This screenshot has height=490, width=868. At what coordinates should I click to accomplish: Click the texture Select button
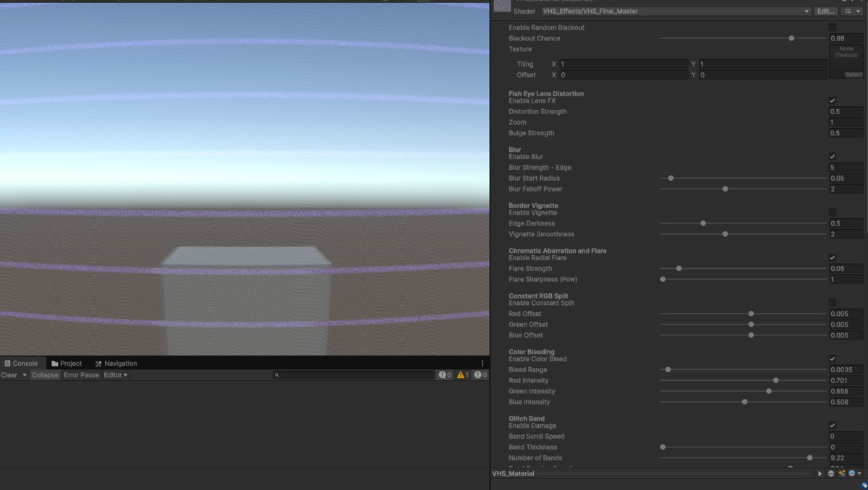pos(854,75)
